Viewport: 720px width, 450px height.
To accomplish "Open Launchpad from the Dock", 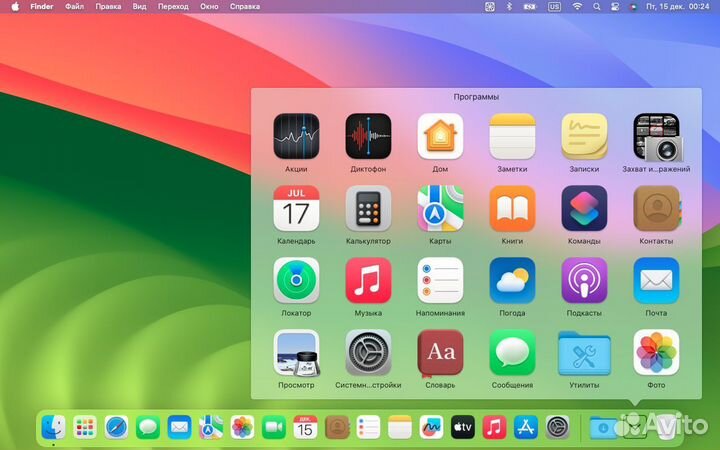I will point(85,427).
